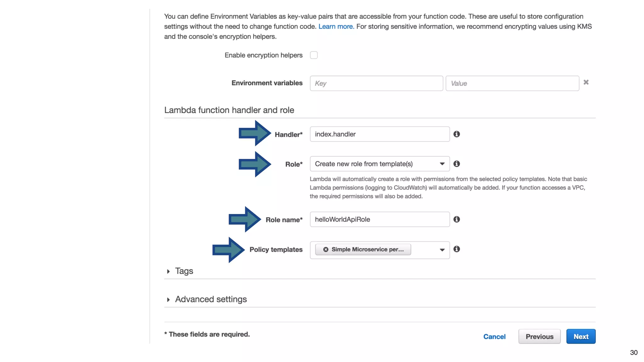The image size is (644, 362).
Task: Click the Simple Microservice permissions tag
Action: [x=367, y=250]
